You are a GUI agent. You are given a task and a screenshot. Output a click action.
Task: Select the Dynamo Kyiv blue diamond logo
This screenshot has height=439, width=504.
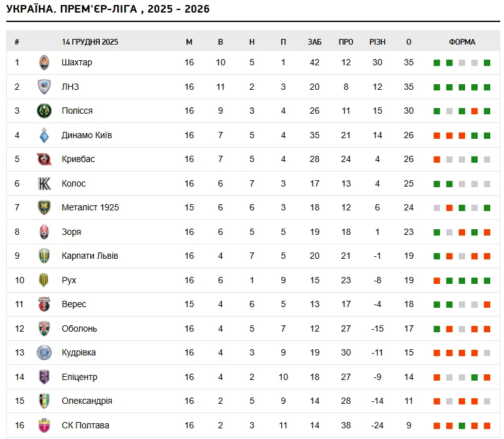click(x=44, y=135)
